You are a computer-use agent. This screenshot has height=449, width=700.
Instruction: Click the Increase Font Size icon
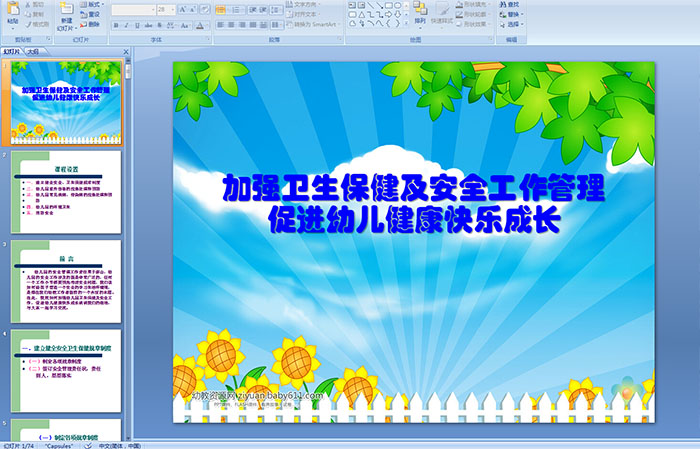[x=183, y=9]
